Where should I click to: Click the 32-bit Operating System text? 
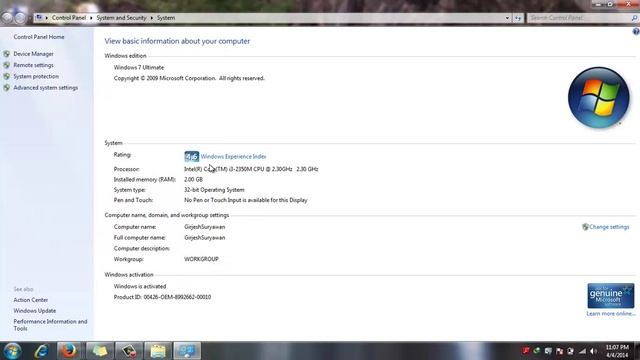[214, 190]
